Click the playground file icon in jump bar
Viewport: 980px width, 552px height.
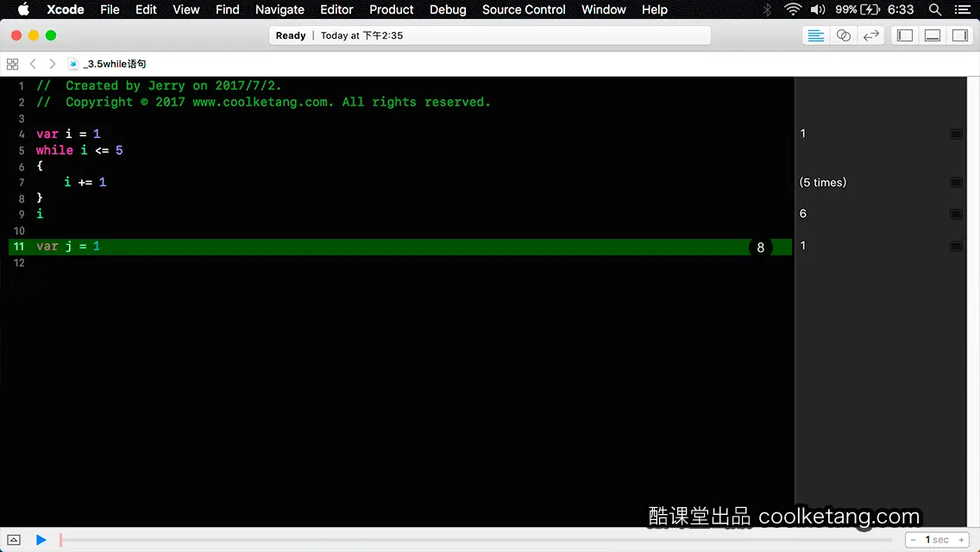[x=73, y=64]
